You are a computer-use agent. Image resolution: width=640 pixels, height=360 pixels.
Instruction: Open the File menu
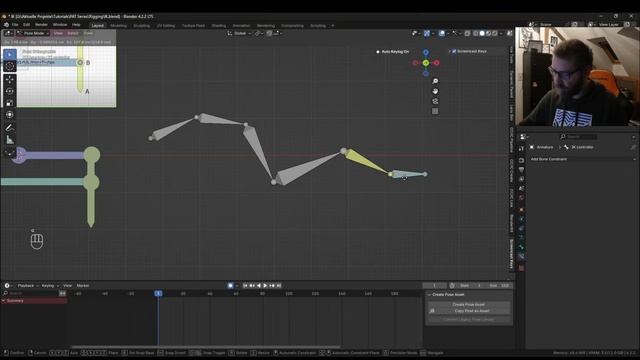[x=15, y=25]
